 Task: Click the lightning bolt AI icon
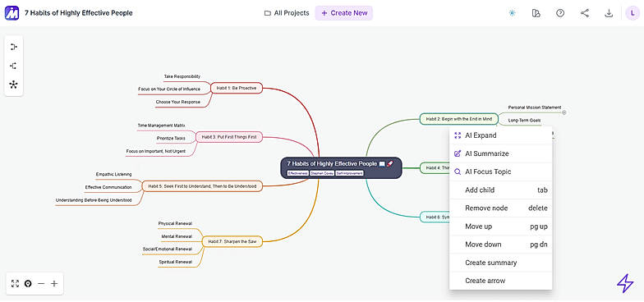[x=625, y=283]
